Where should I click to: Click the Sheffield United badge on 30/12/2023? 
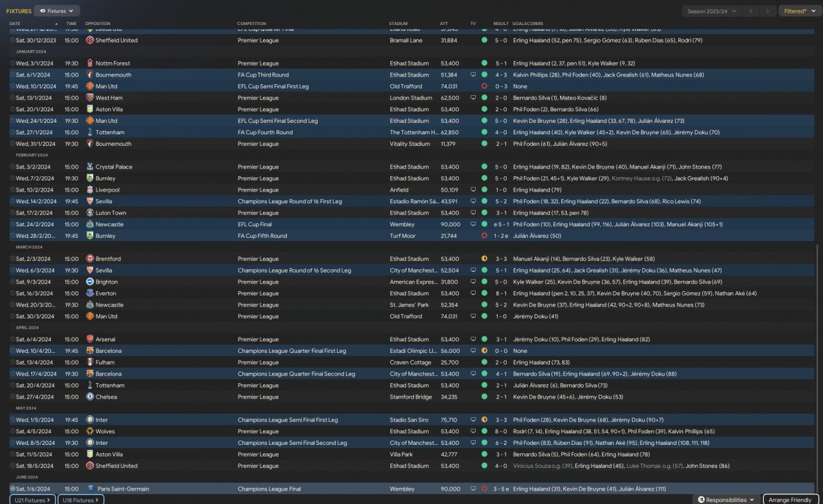tap(90, 40)
